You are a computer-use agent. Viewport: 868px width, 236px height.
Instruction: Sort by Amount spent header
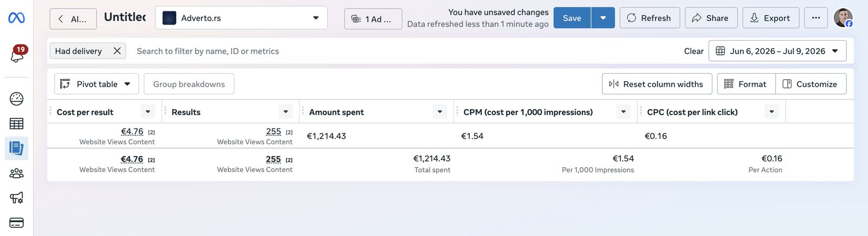(336, 112)
